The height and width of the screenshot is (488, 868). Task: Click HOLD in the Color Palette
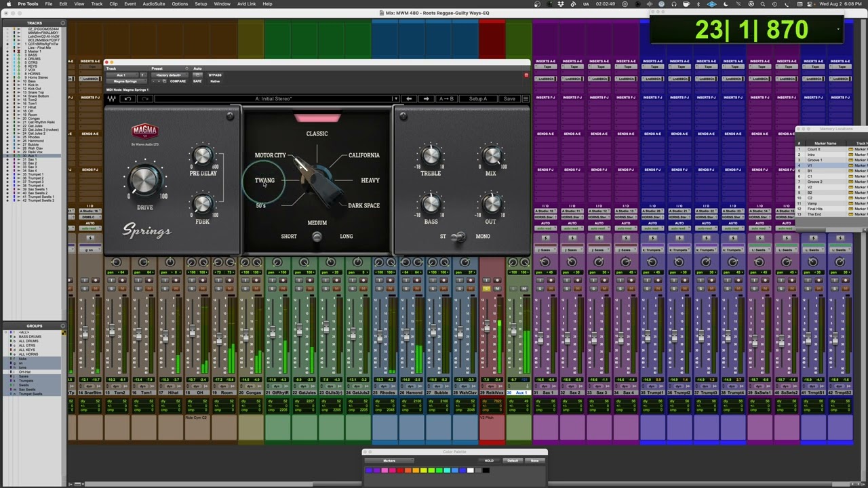pyautogui.click(x=489, y=461)
